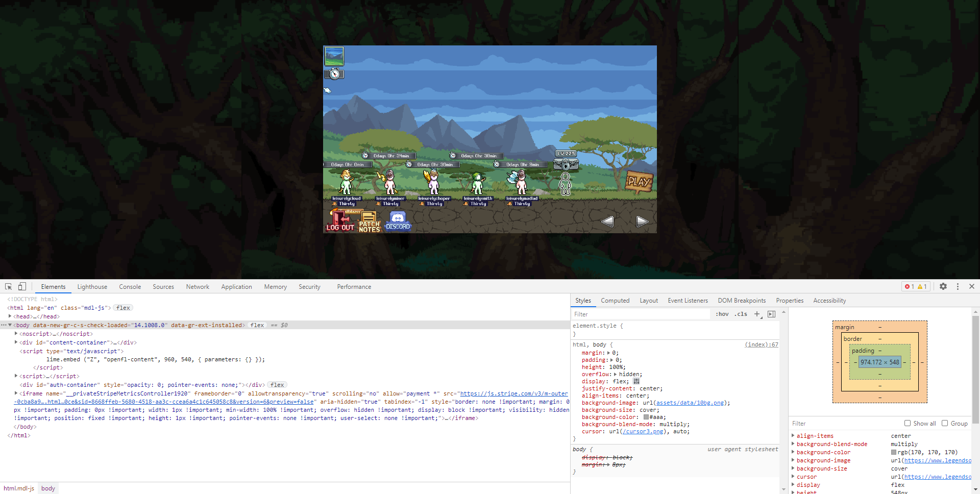The image size is (980, 494).
Task: Toggle the :hov element state panel
Action: coord(722,314)
